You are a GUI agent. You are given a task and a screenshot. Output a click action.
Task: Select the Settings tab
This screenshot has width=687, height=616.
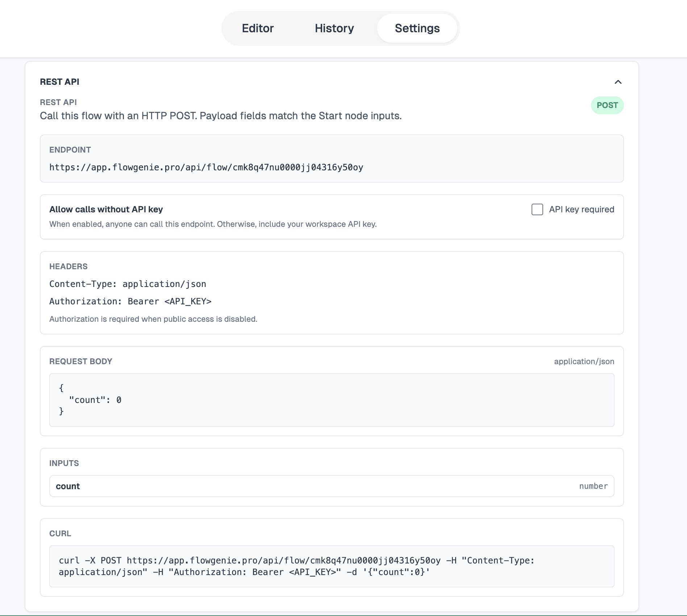point(417,28)
